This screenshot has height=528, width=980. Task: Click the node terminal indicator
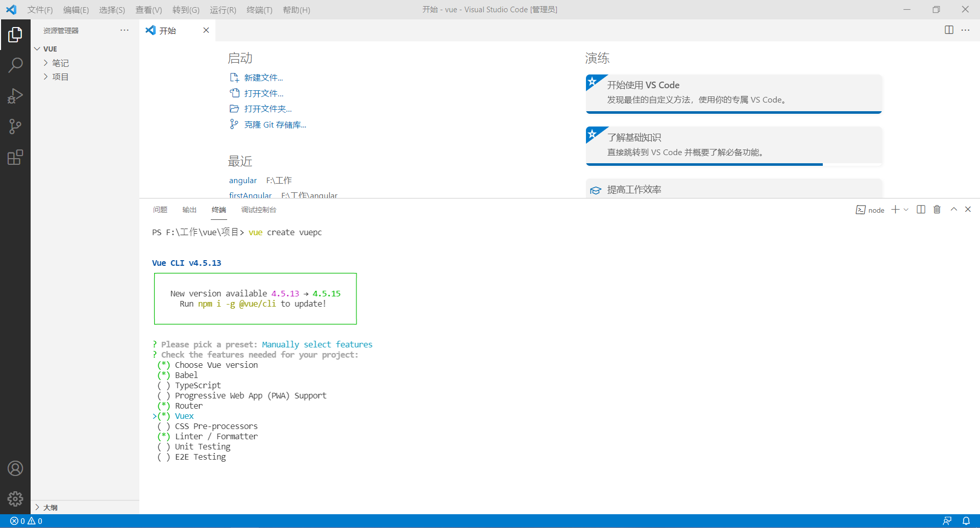(870, 210)
